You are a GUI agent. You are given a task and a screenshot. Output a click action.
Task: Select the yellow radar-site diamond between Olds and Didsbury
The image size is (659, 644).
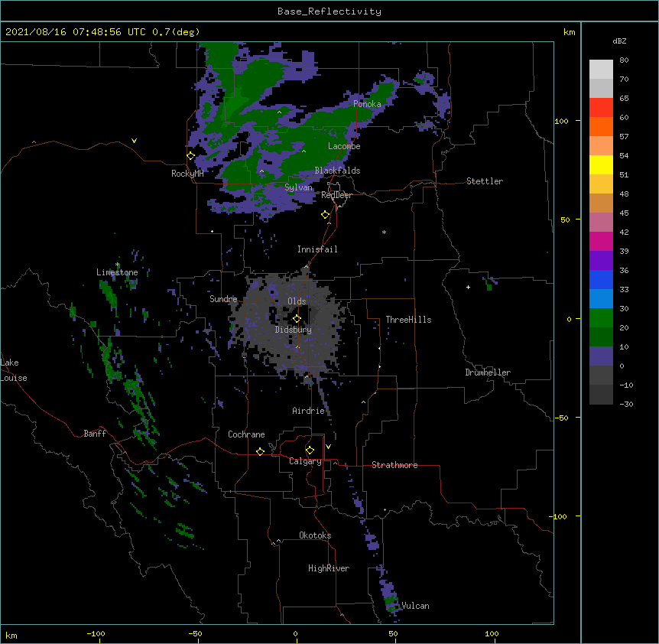[x=297, y=319]
